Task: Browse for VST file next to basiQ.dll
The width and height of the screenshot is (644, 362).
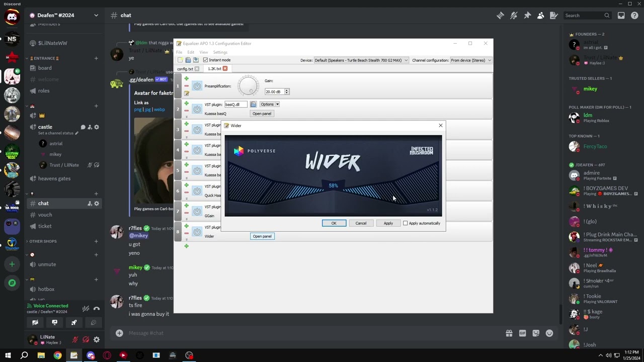Action: [x=253, y=104]
